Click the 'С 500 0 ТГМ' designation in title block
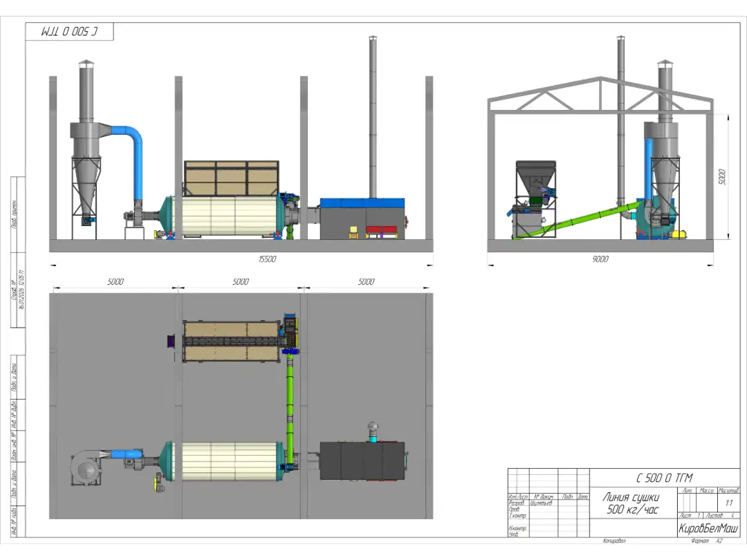The image size is (747, 560). click(664, 478)
